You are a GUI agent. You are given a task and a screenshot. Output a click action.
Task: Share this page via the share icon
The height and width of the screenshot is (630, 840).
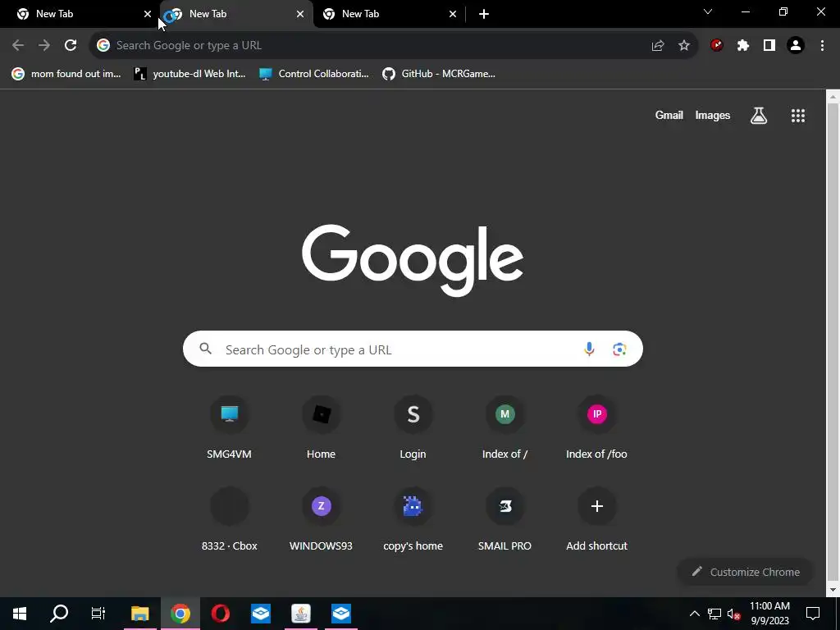[x=658, y=46]
